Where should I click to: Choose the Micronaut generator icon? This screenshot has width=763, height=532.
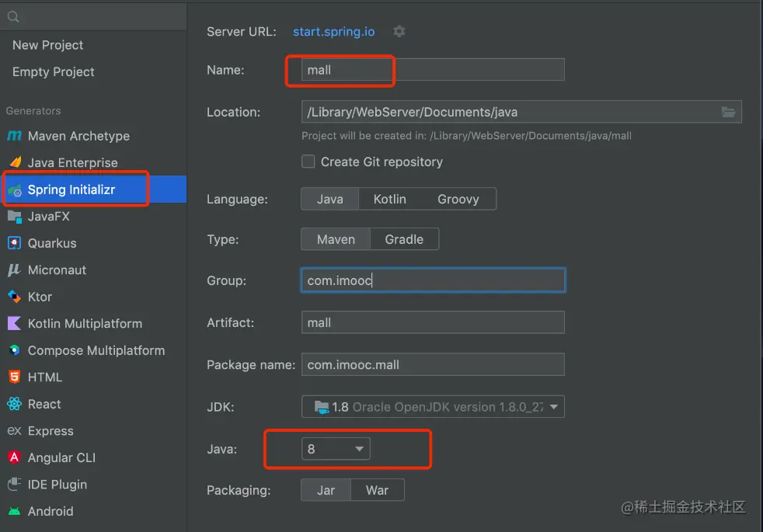tap(14, 270)
